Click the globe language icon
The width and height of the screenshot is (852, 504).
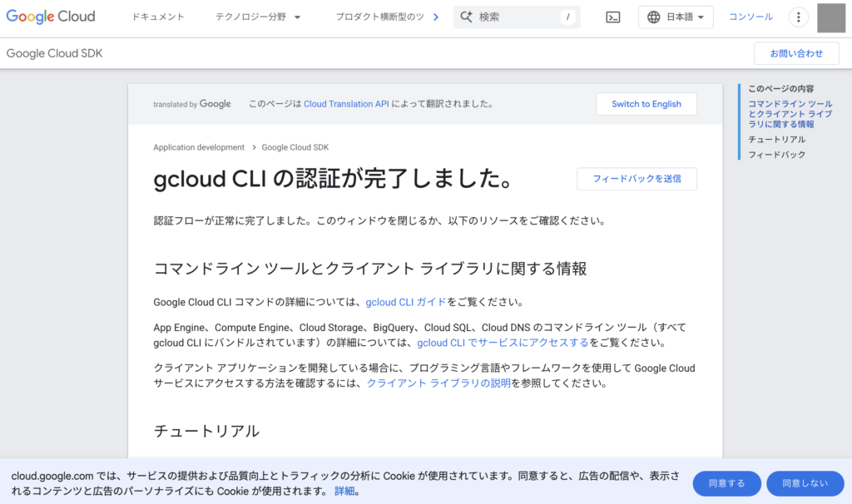point(653,17)
